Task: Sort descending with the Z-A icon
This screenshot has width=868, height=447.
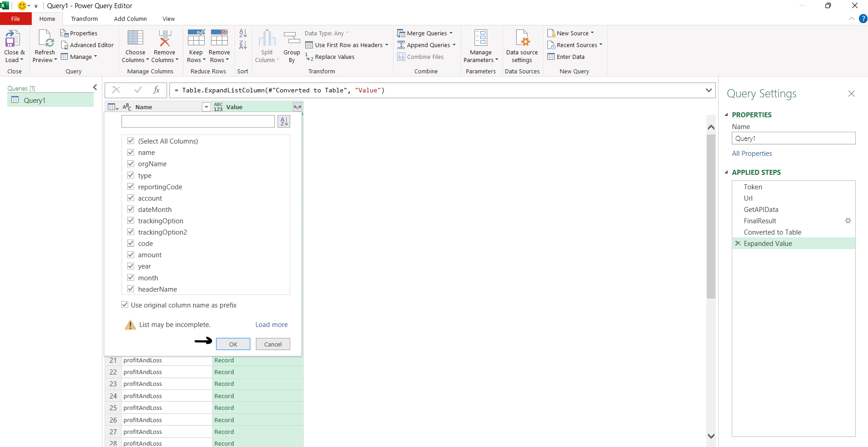Action: click(243, 45)
